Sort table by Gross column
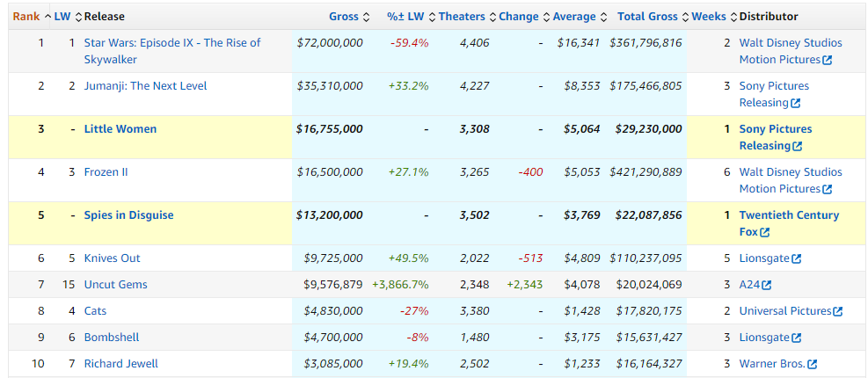The height and width of the screenshot is (378, 868). pos(343,17)
